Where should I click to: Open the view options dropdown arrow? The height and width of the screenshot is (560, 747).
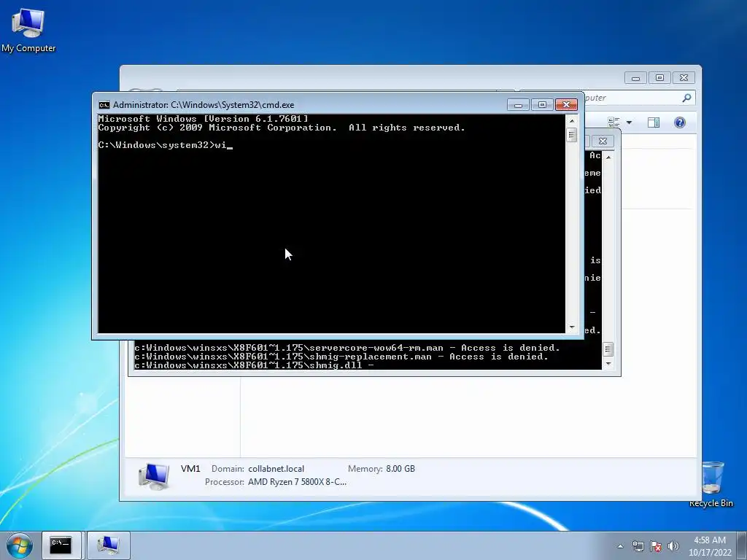(629, 122)
